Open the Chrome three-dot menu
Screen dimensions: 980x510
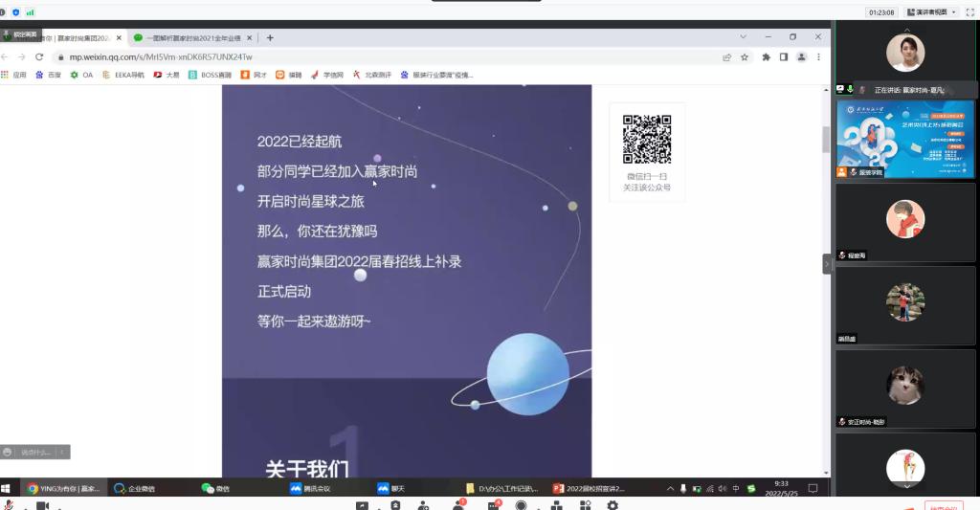tap(818, 57)
